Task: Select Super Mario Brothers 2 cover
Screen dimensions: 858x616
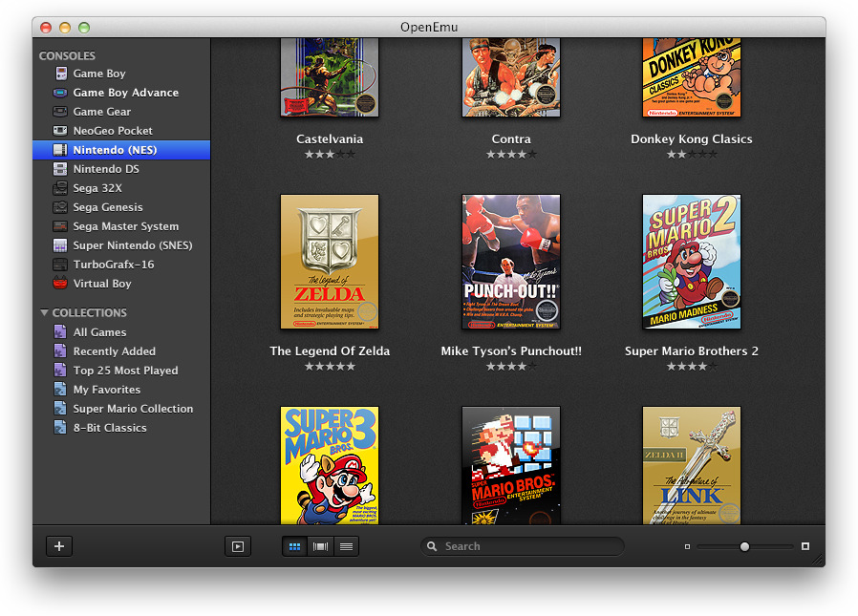Action: (x=692, y=262)
